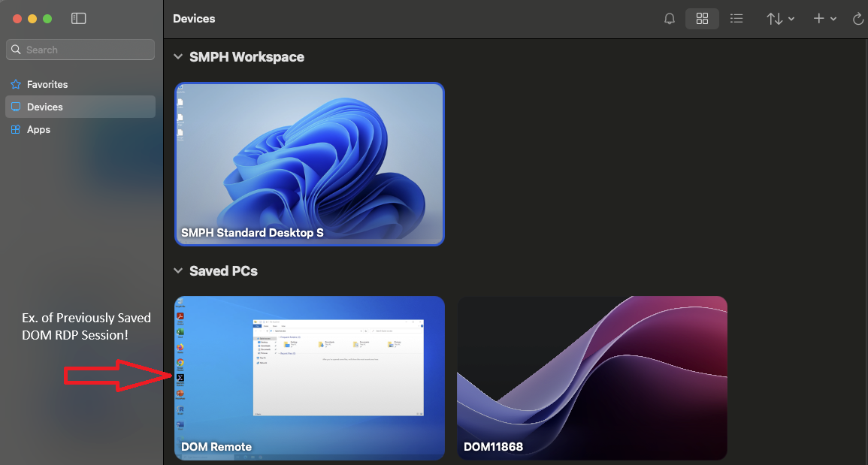Open the sort order dropdown

pos(781,19)
